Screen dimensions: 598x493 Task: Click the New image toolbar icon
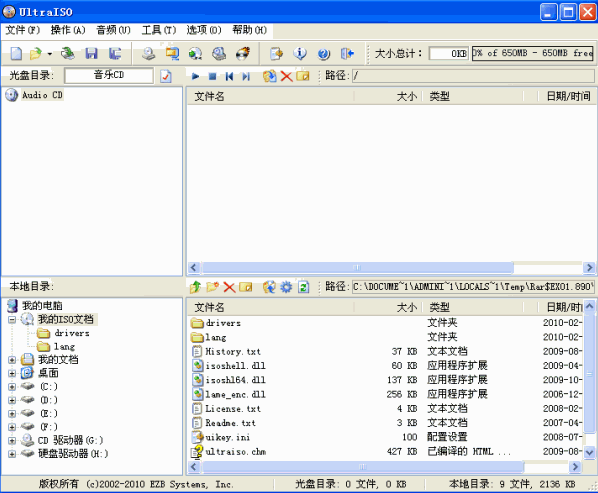coord(16,53)
